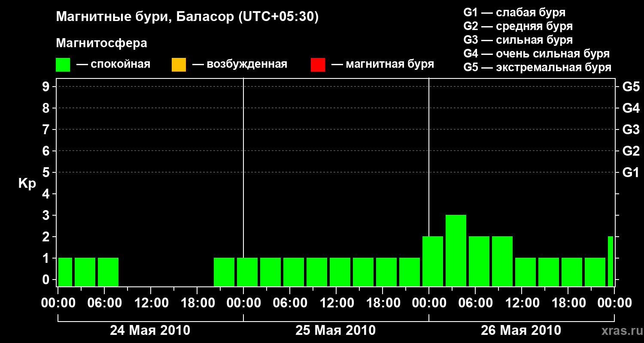Image resolution: width=644 pixels, height=343 pixels.
Task: Click the orange 'возбужденная' legend swatch
Action: point(179,65)
